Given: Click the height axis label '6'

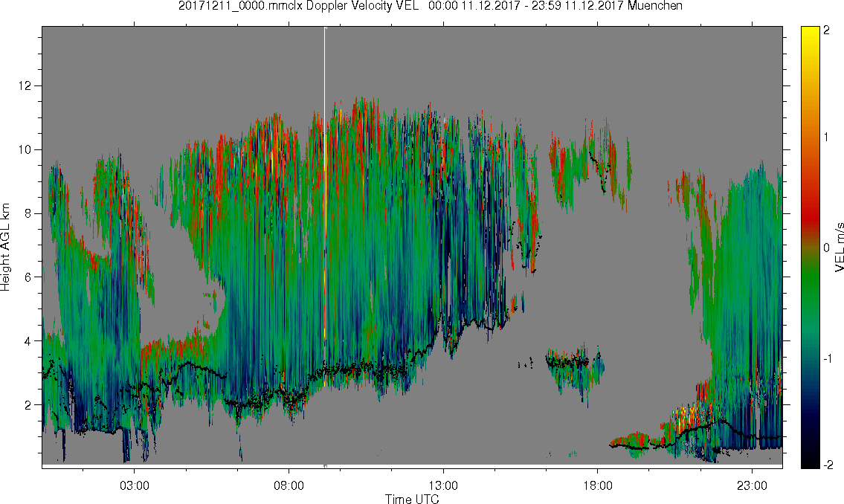Looking at the screenshot, I should pos(28,277).
